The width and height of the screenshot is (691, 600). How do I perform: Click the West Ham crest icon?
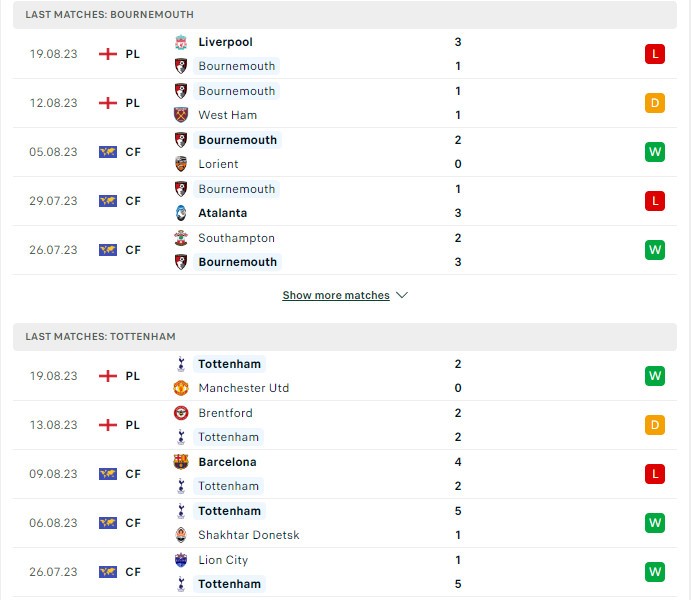pyautogui.click(x=181, y=115)
